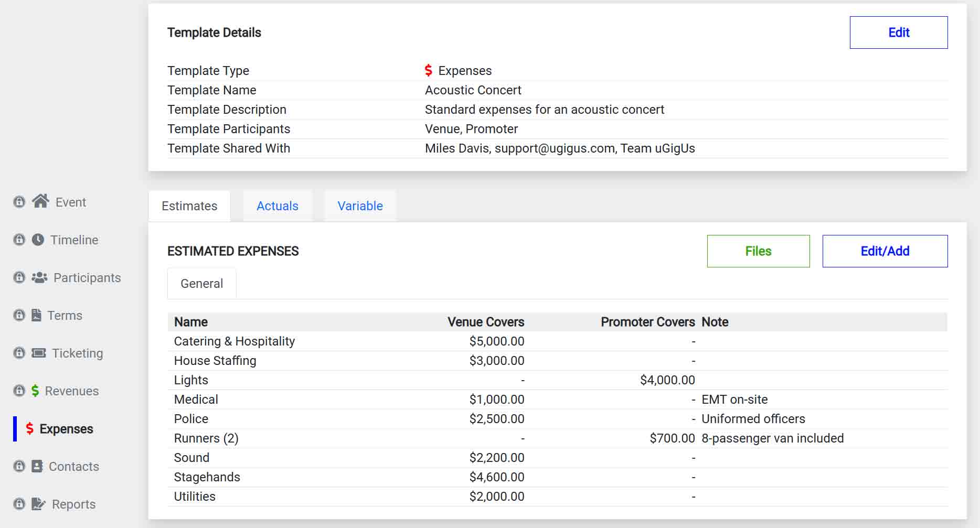Click the 8-passenger van included note

tap(773, 438)
